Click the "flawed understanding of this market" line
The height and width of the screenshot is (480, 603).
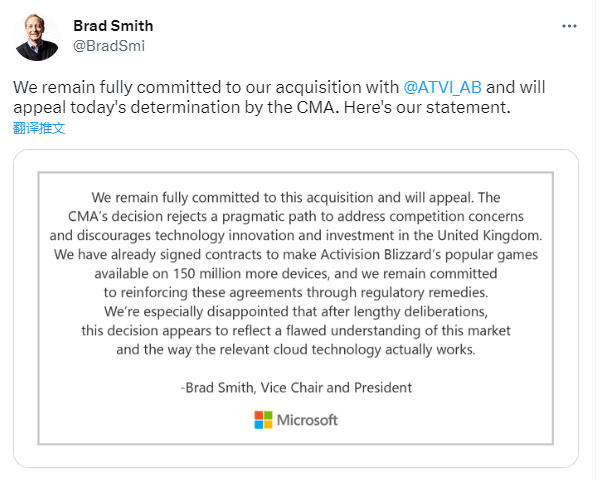point(296,331)
